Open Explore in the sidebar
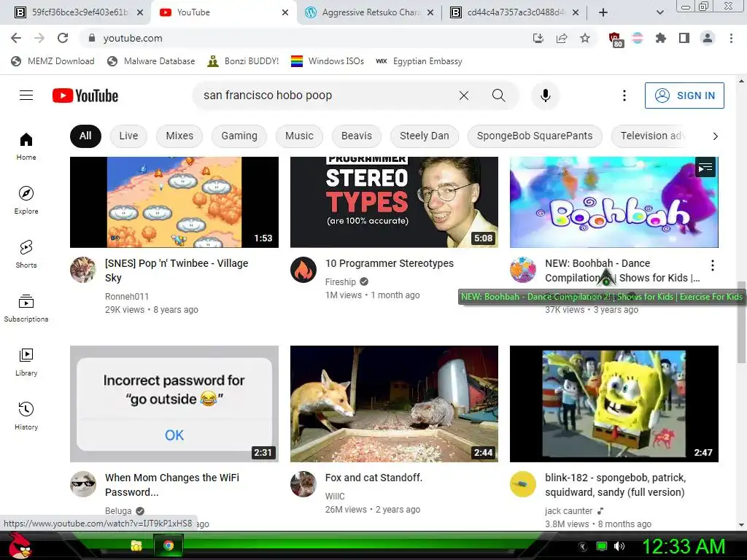 (x=26, y=200)
